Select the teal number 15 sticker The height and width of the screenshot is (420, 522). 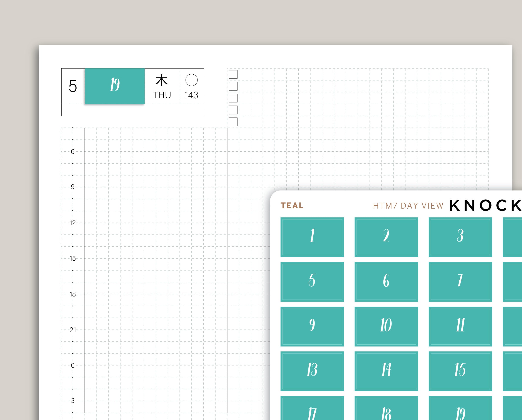click(x=460, y=371)
